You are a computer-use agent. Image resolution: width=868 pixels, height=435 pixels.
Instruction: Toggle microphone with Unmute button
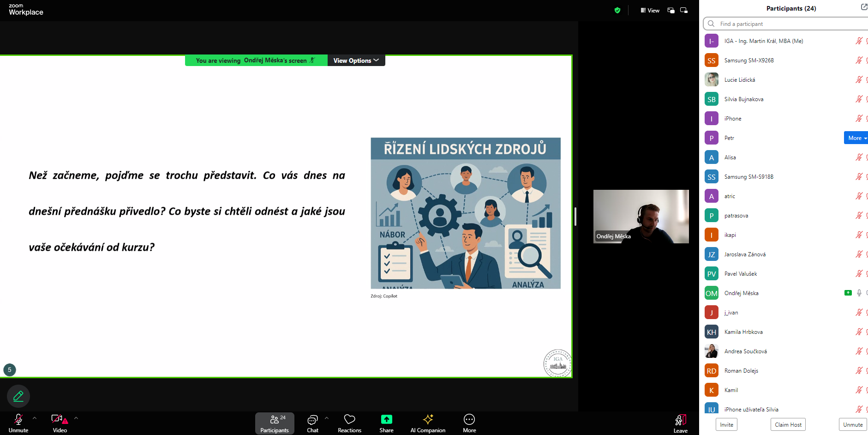point(18,419)
